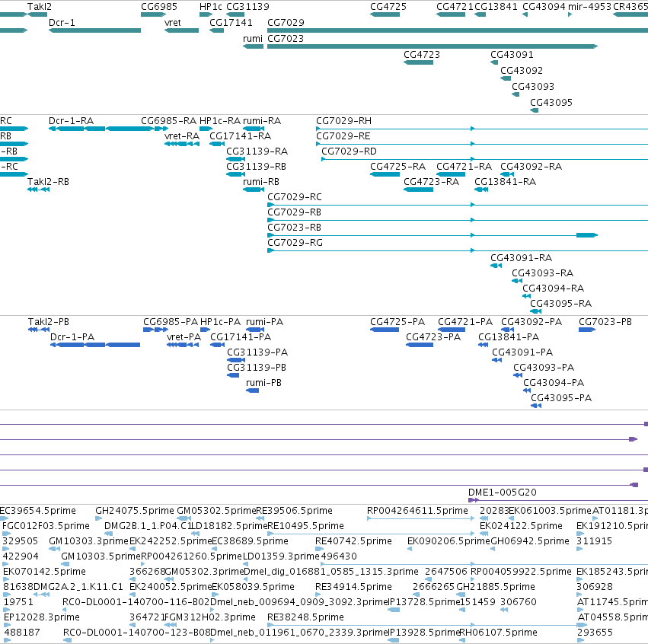Viewport: 648px width, 644px height.
Task: Click the FGC012F03.5prime EST label
Action: (x=46, y=526)
